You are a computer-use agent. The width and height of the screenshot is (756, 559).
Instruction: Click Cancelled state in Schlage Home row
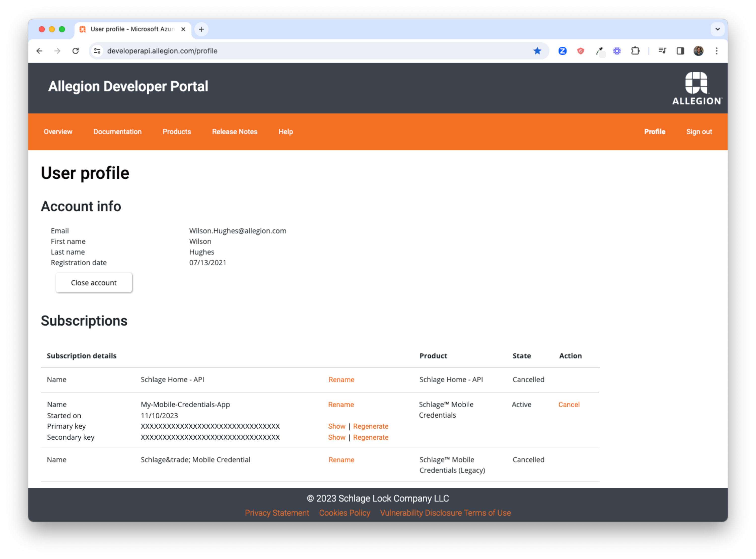point(528,380)
